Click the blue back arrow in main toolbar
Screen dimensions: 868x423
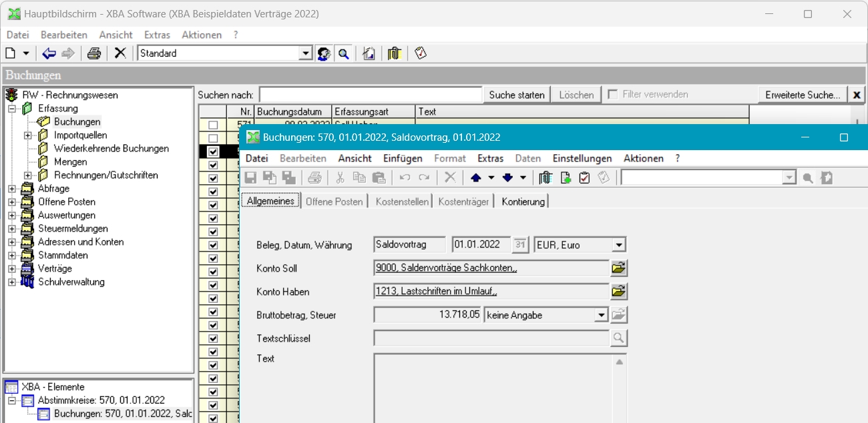49,53
